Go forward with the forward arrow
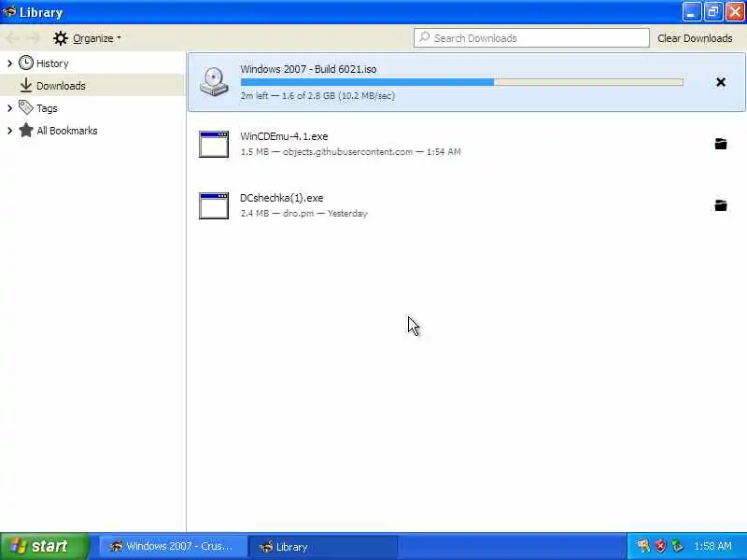The width and height of the screenshot is (747, 560). point(34,38)
